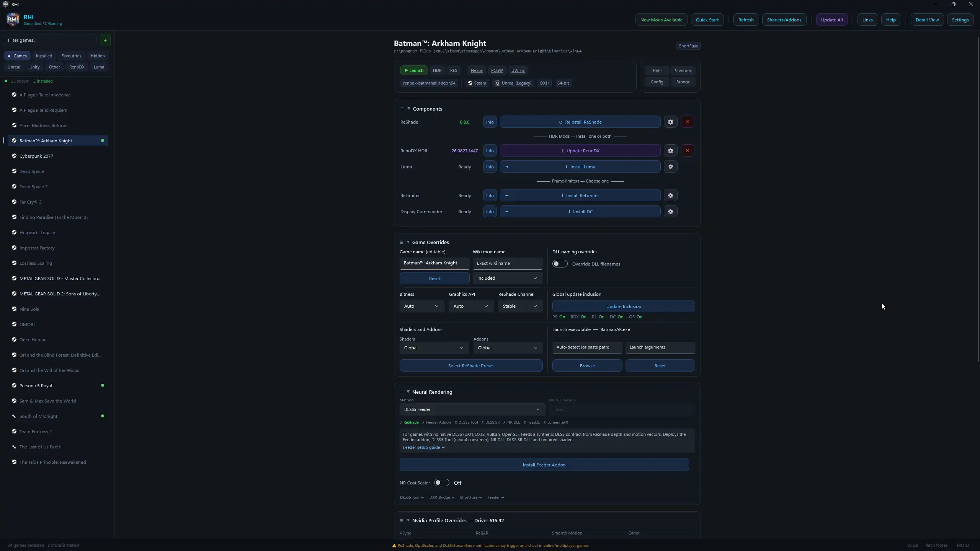Open the Shaders Global dropdown
The image size is (980, 551).
433,348
